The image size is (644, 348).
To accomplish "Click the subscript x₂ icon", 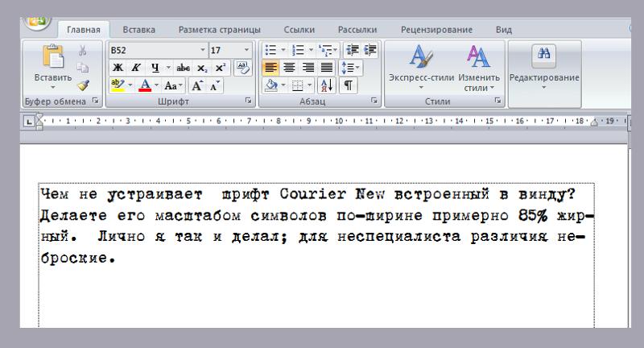I will coord(202,68).
